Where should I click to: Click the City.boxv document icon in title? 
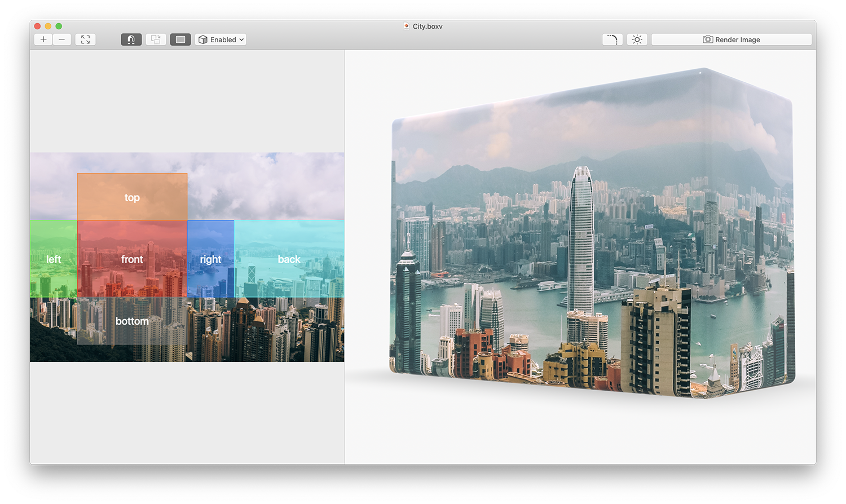[x=406, y=26]
